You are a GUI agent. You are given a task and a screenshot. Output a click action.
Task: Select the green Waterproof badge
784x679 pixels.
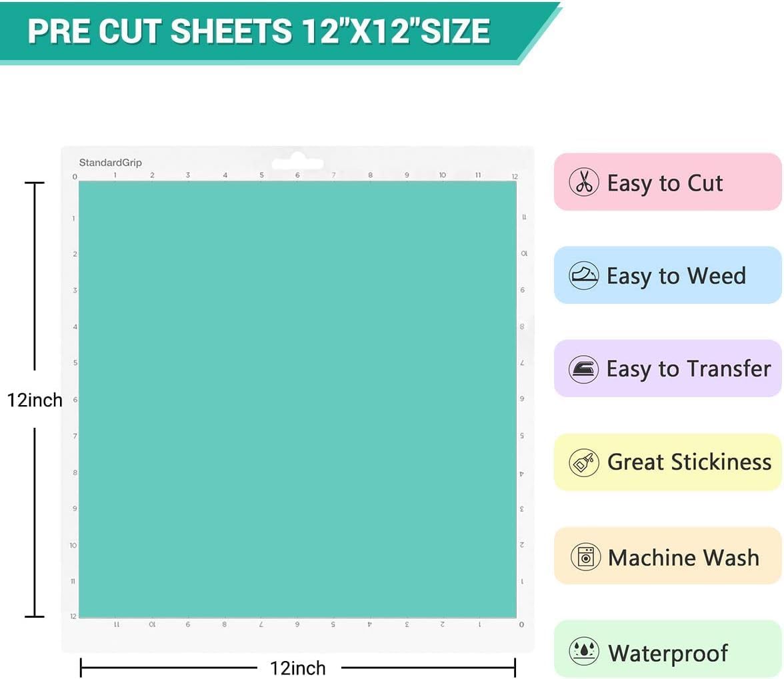(667, 650)
